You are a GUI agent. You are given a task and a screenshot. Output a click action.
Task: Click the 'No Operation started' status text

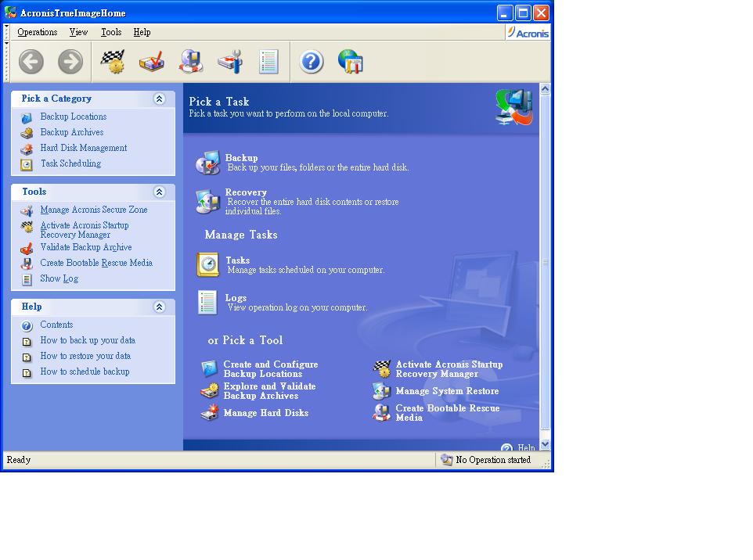493,460
